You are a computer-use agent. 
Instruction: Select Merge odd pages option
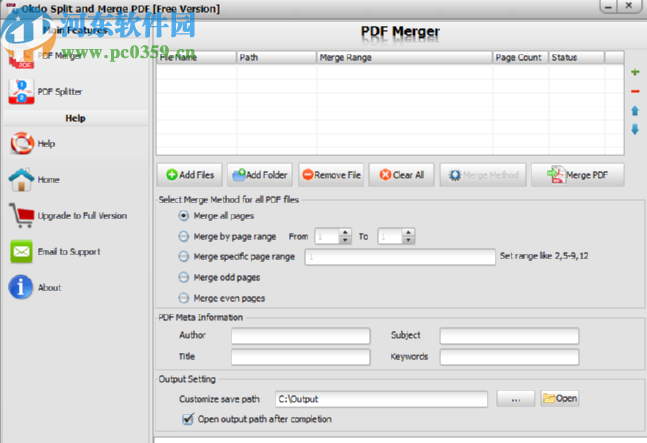click(184, 277)
